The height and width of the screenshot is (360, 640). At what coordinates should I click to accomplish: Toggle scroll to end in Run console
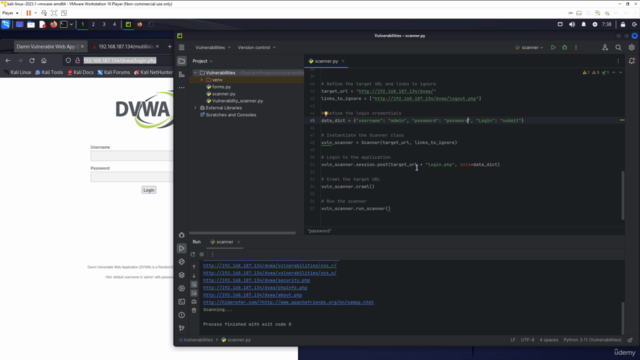194,293
